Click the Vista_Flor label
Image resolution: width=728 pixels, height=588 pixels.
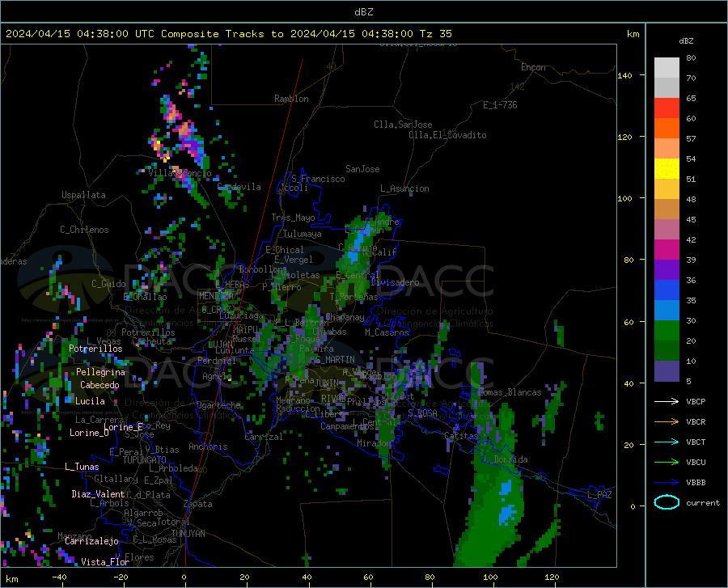(x=105, y=561)
